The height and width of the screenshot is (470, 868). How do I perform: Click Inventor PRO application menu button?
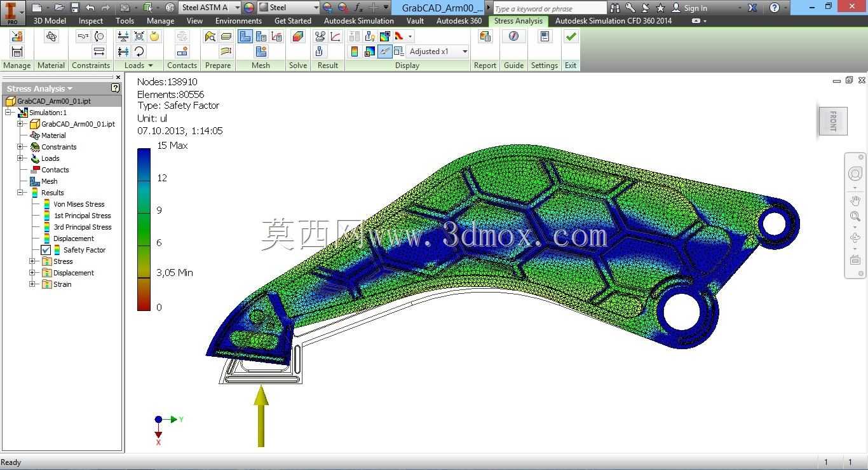(x=12, y=11)
